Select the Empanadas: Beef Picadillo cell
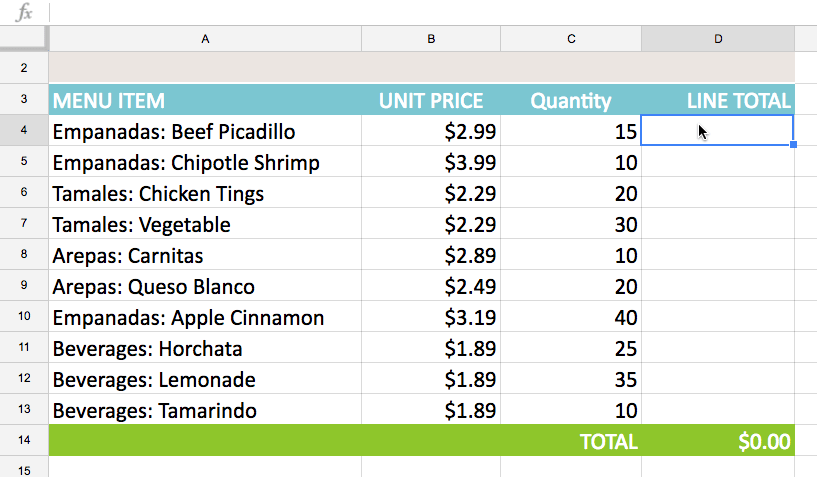 tap(205, 131)
